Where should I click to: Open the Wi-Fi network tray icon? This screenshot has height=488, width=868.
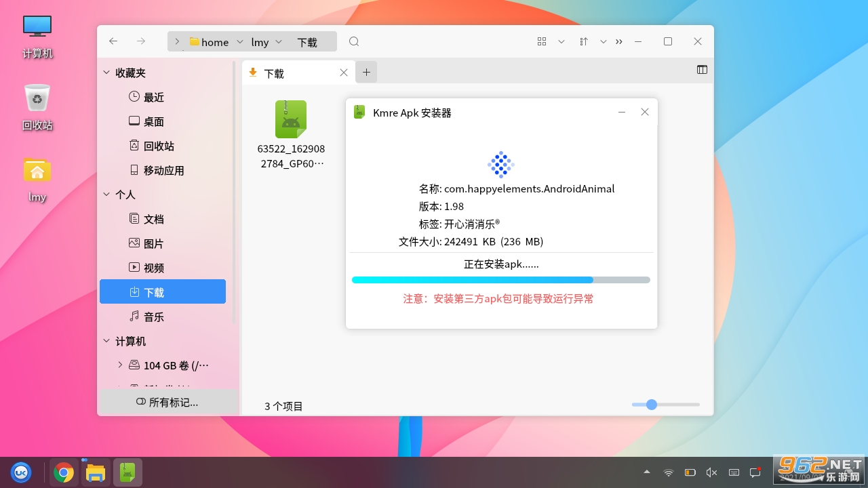[x=669, y=472]
